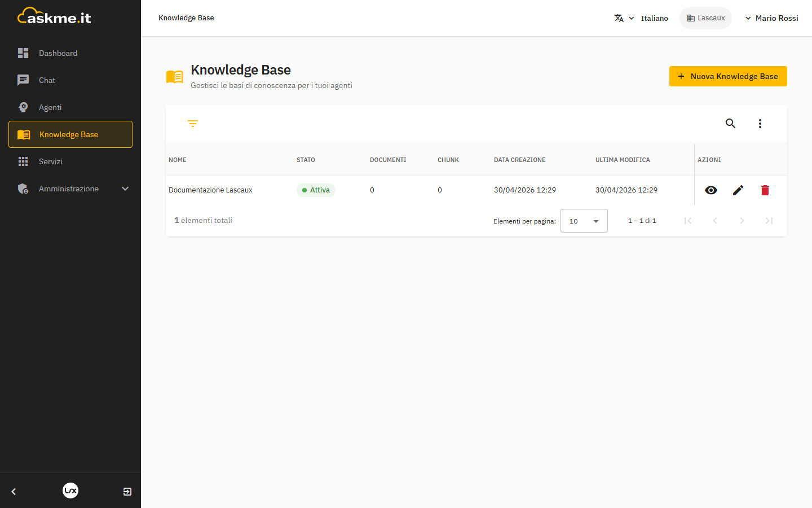
Task: Edit Documentazione Lascaux with pencil icon
Action: 738,190
